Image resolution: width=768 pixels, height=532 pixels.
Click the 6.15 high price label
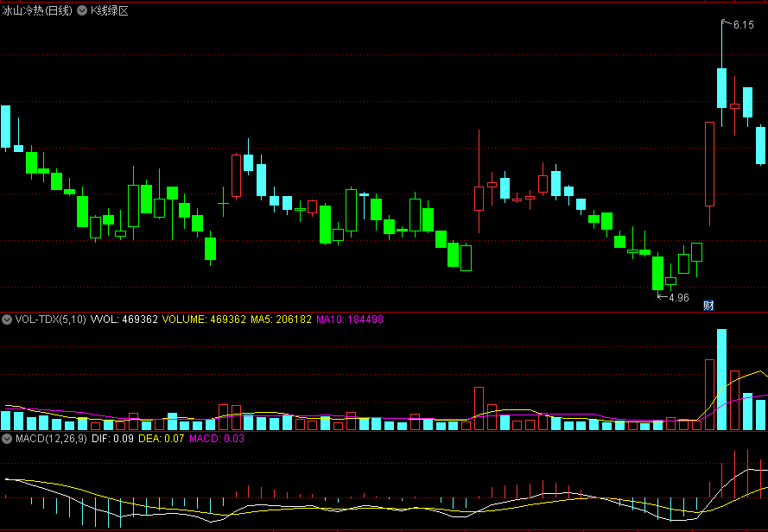[x=744, y=24]
